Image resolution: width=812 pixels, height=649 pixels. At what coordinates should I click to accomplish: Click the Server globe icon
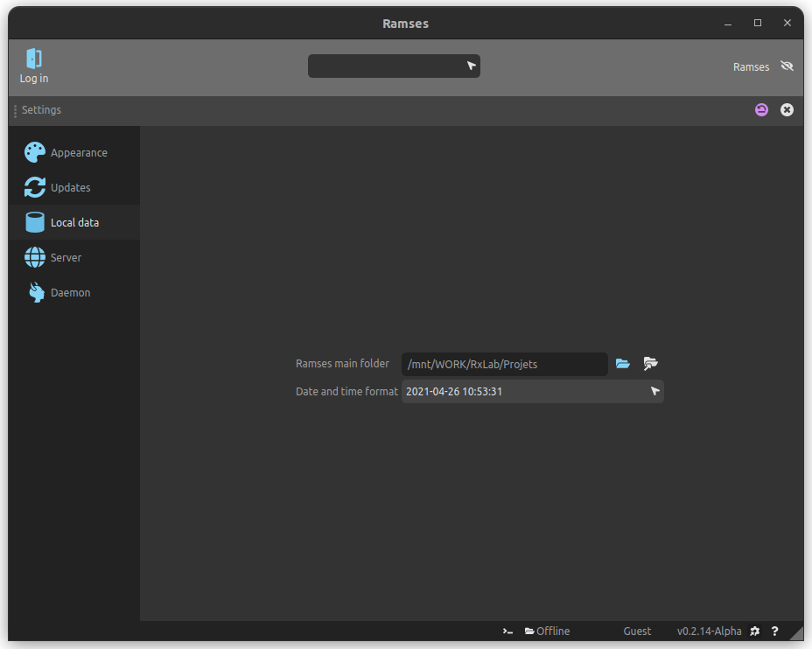click(35, 257)
